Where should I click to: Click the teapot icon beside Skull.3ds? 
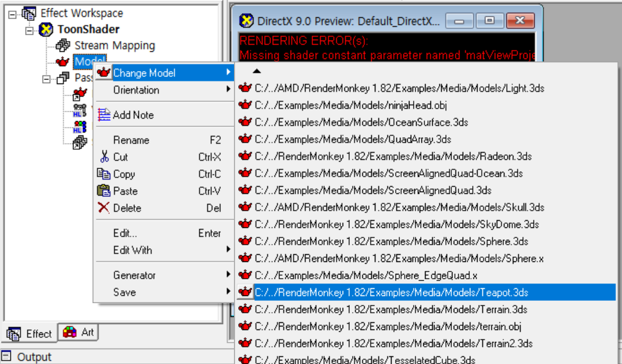pyautogui.click(x=245, y=207)
